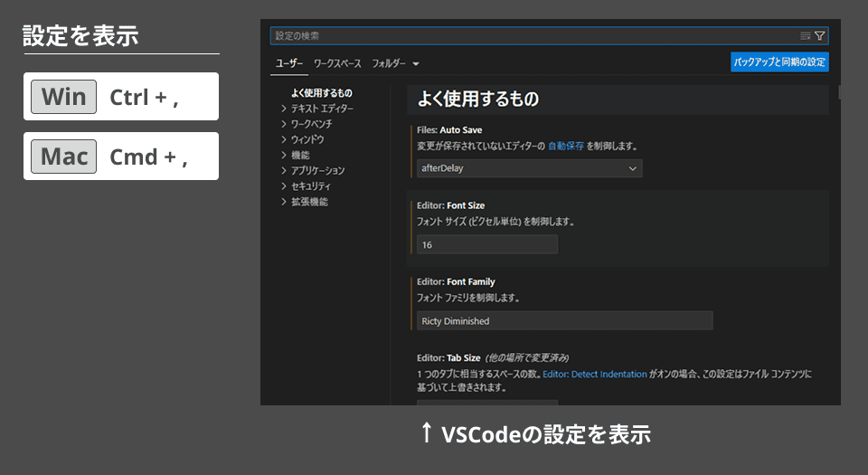
Task: Expand the ワークベンチ chevron
Action: [283, 124]
